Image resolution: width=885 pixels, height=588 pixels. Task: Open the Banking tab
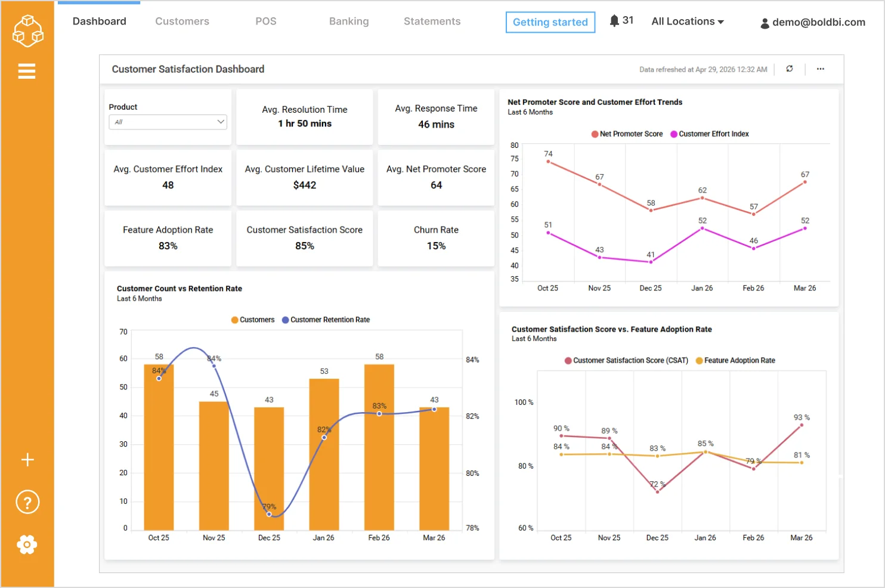(x=349, y=21)
